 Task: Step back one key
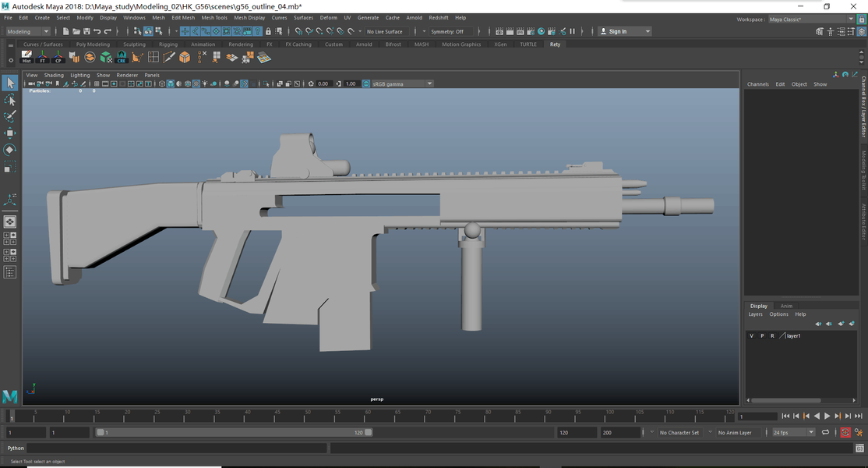click(x=806, y=416)
